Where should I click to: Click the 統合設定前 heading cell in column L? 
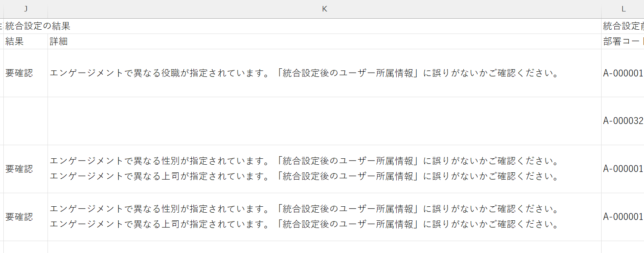click(623, 26)
